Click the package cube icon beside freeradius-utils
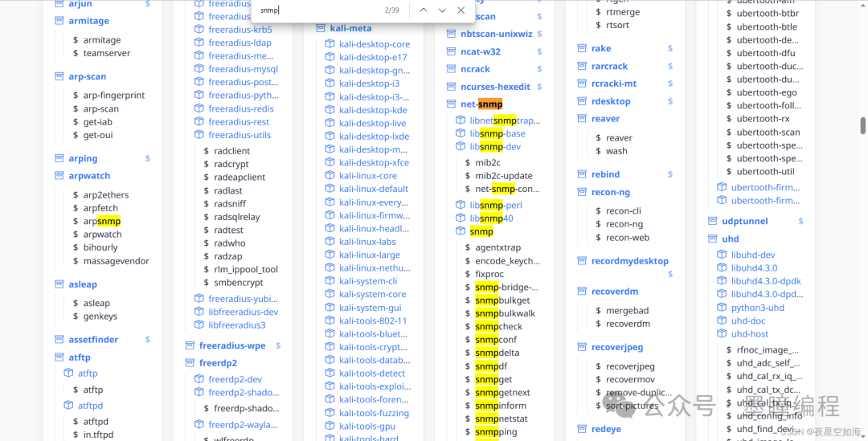This screenshot has height=441, width=868. [x=199, y=134]
